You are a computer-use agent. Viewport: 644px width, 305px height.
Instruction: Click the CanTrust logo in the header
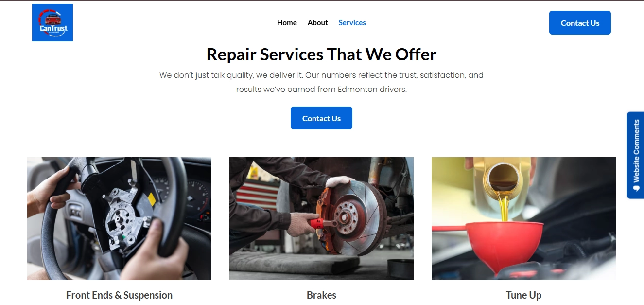pyautogui.click(x=52, y=22)
